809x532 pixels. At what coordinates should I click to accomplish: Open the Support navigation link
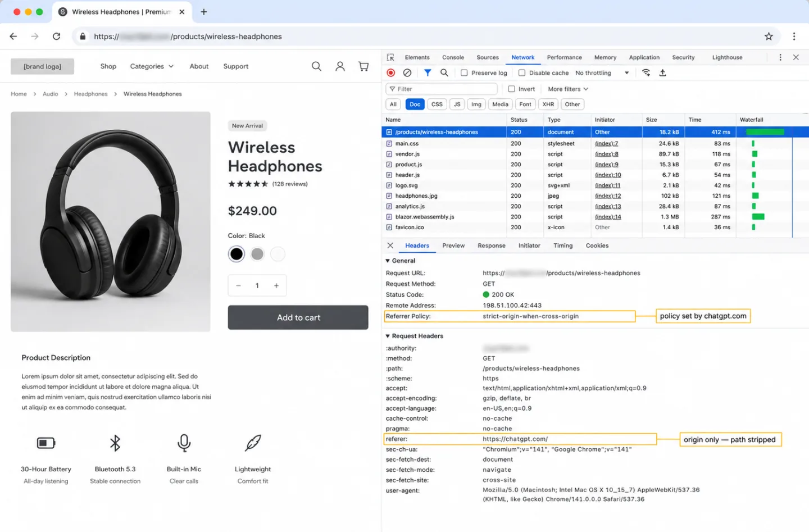click(236, 66)
